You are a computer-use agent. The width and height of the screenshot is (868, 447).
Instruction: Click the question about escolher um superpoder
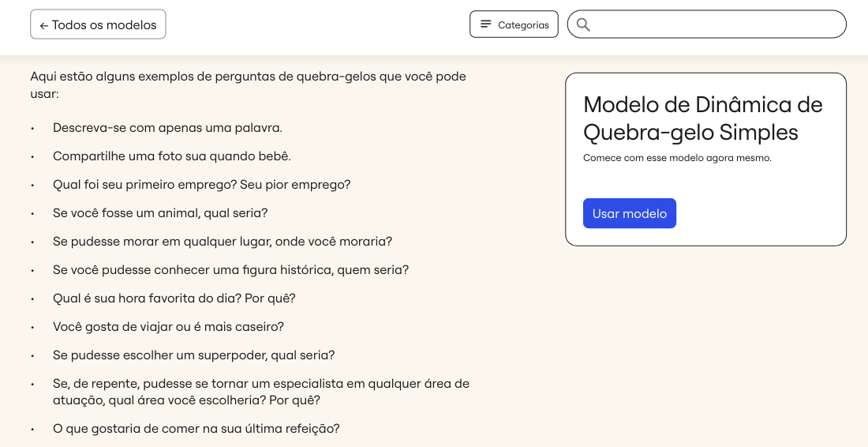tap(193, 355)
